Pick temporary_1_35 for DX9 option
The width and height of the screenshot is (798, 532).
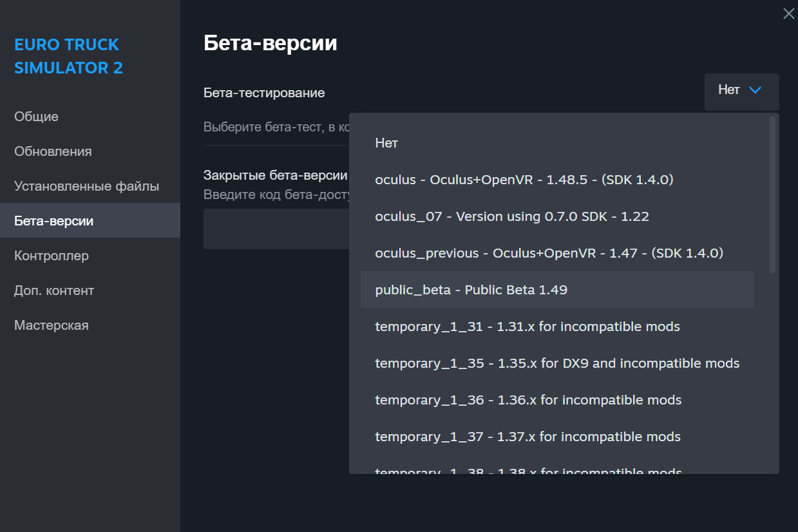[556, 363]
